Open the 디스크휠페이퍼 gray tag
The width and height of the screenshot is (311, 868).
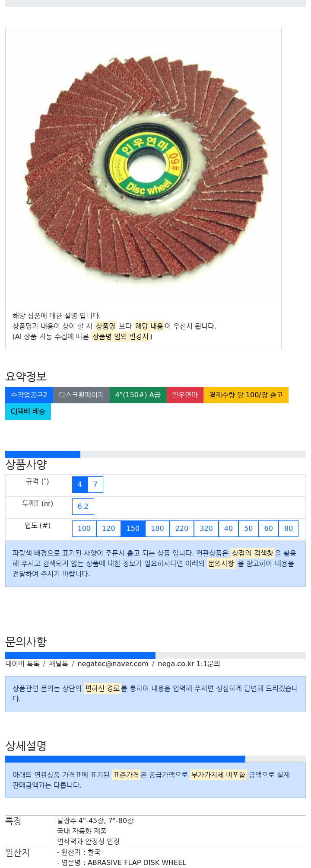pyautogui.click(x=81, y=395)
